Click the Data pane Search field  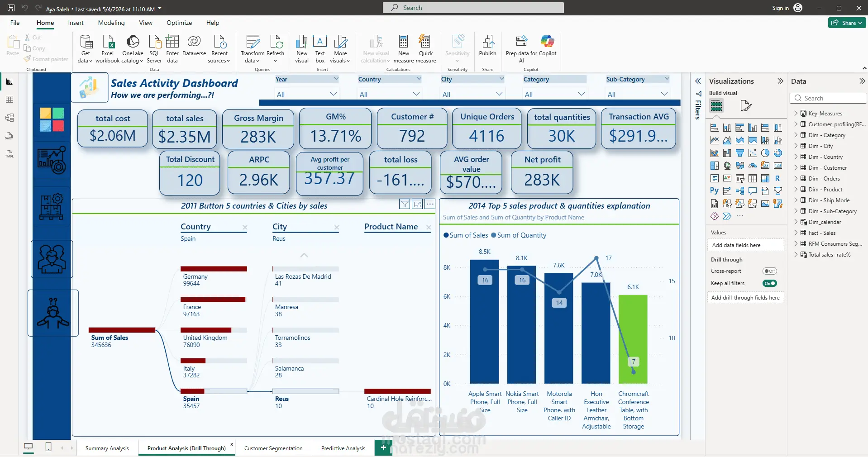click(x=828, y=98)
